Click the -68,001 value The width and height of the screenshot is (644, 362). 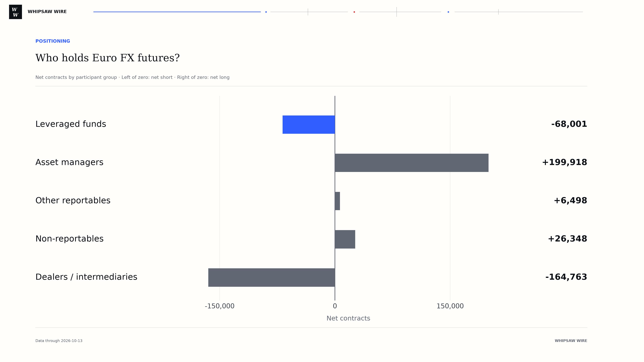[569, 124]
